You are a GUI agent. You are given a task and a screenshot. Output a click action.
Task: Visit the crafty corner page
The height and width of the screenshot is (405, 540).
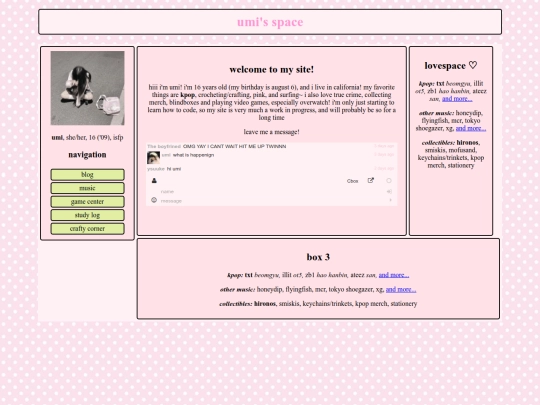click(x=87, y=229)
